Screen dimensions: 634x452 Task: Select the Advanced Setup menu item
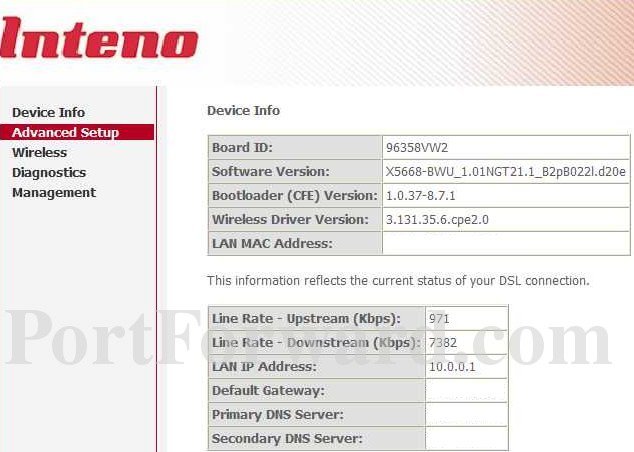pyautogui.click(x=77, y=132)
